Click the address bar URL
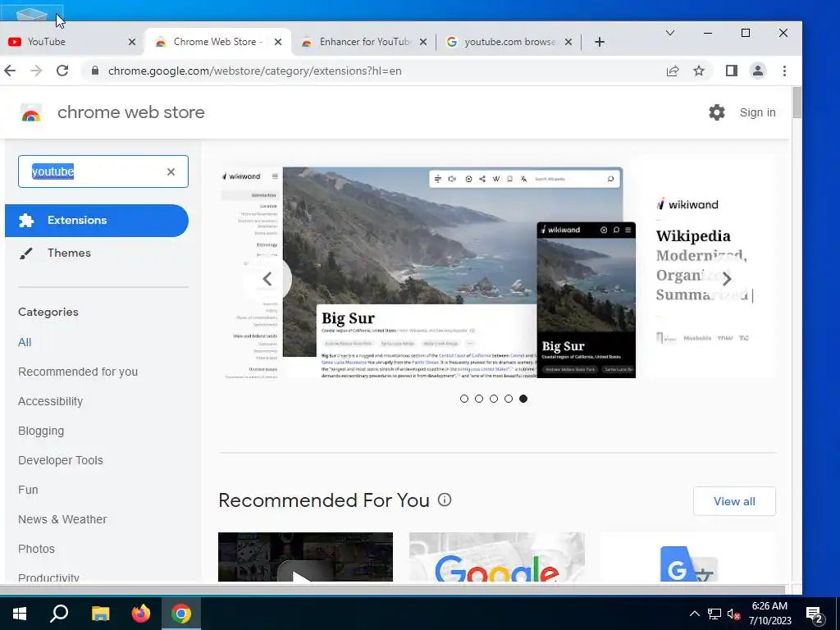Viewport: 840px width, 630px height. (x=255, y=71)
